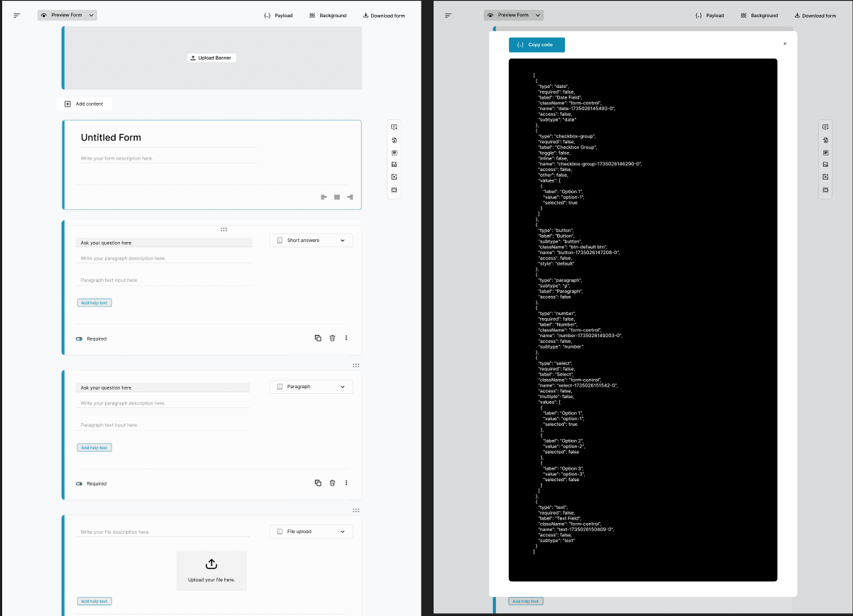Click the Copy code button in the modal

coord(536,45)
